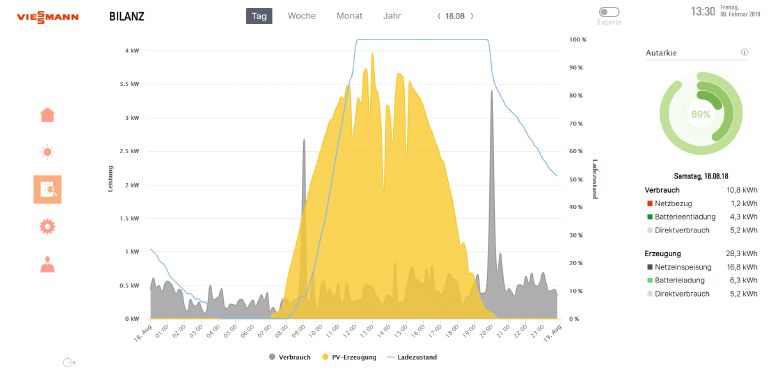Go to next day arrow after 18.08

[472, 16]
